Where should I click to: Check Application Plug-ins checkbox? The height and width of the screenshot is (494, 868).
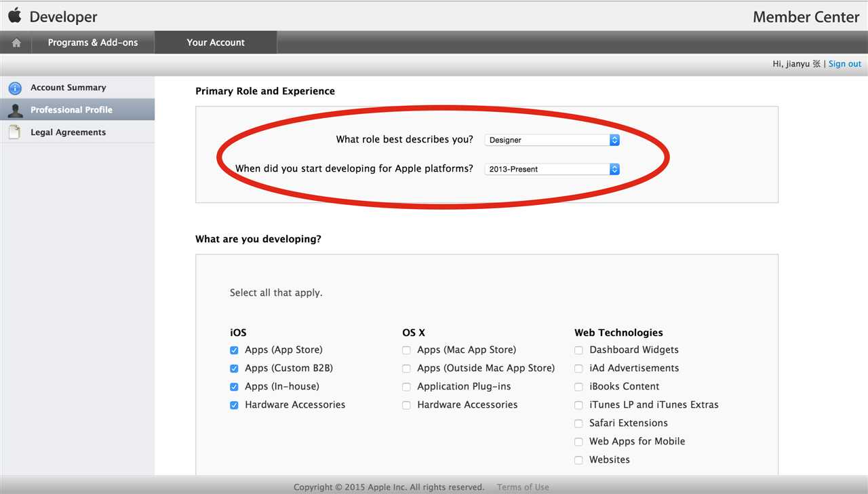pyautogui.click(x=406, y=387)
